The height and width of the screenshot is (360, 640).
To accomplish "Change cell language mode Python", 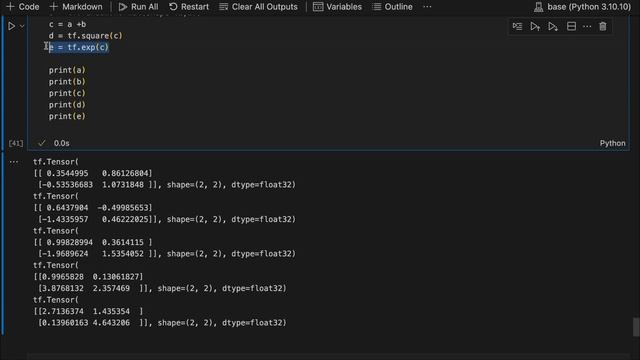I will click(612, 143).
